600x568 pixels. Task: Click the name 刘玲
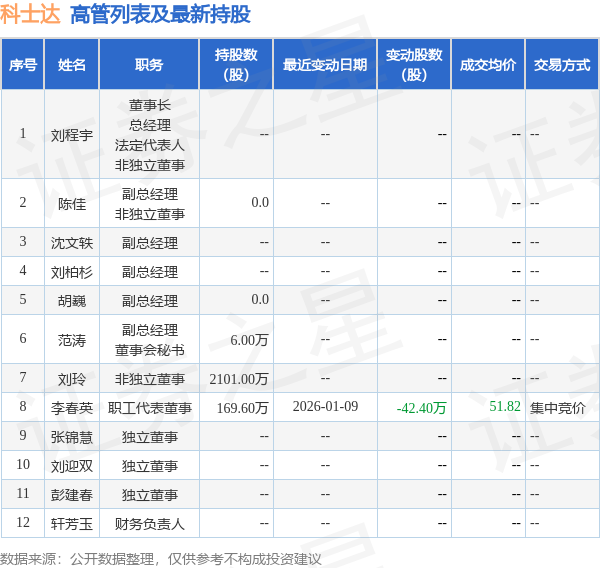point(72,379)
